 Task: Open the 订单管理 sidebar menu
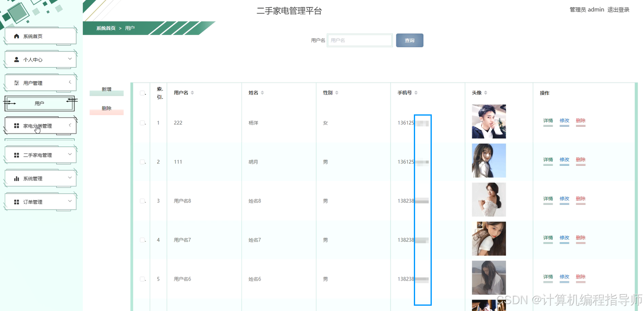pos(40,202)
